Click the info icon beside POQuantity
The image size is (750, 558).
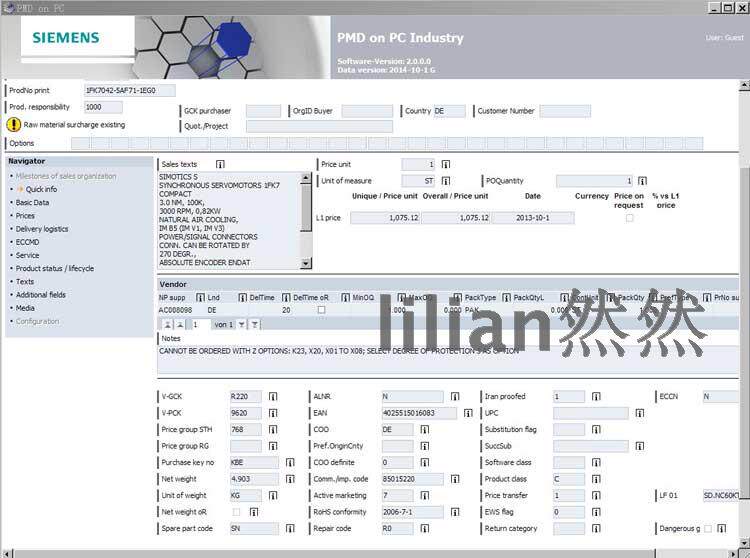642,181
